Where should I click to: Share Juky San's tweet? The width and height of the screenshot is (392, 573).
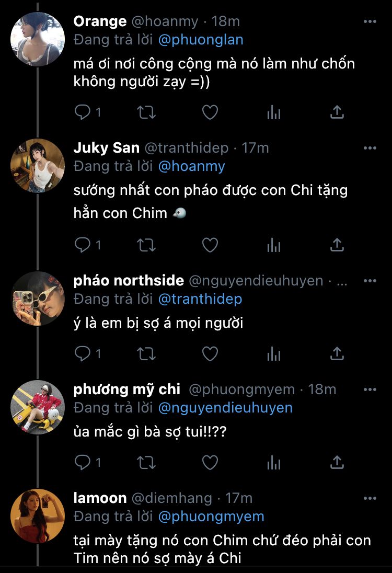[x=337, y=245]
